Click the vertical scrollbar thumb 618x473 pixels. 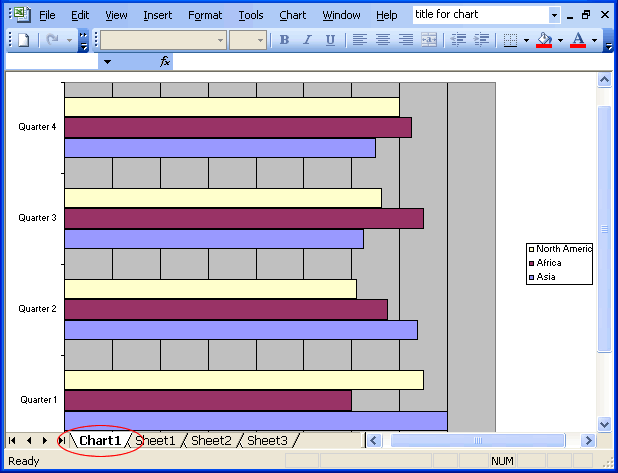605,229
